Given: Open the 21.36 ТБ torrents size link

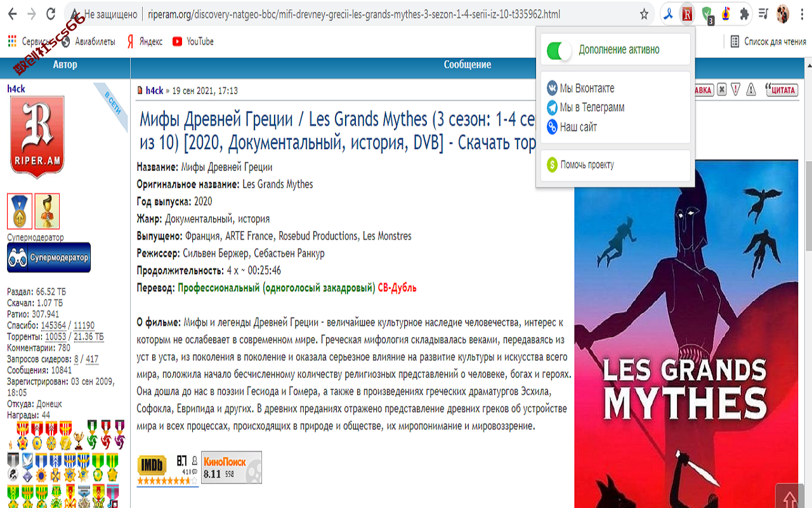Looking at the screenshot, I should click(x=88, y=337).
